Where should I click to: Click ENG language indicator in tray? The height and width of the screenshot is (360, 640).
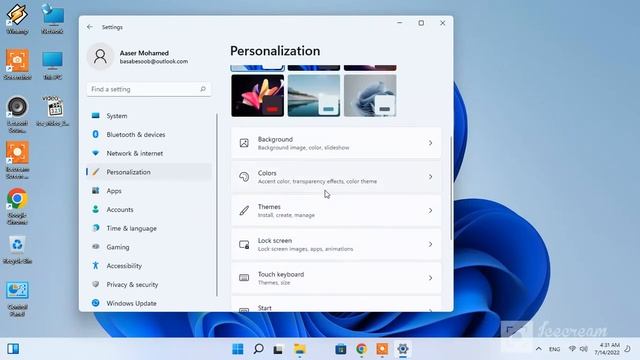(x=554, y=349)
